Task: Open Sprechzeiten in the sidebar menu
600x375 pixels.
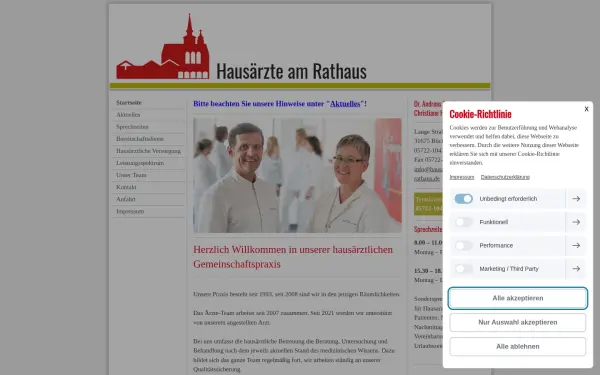Action: click(132, 127)
